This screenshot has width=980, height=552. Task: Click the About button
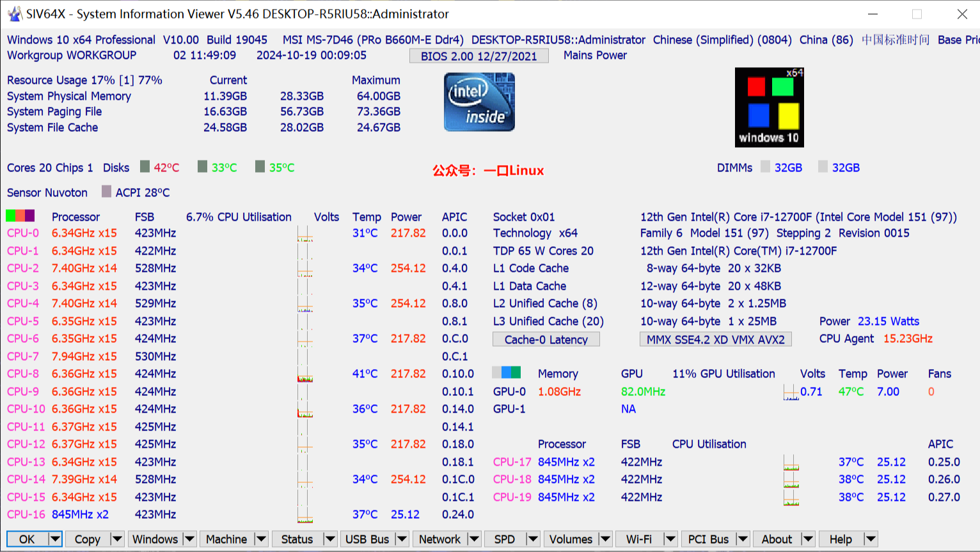[777, 539]
